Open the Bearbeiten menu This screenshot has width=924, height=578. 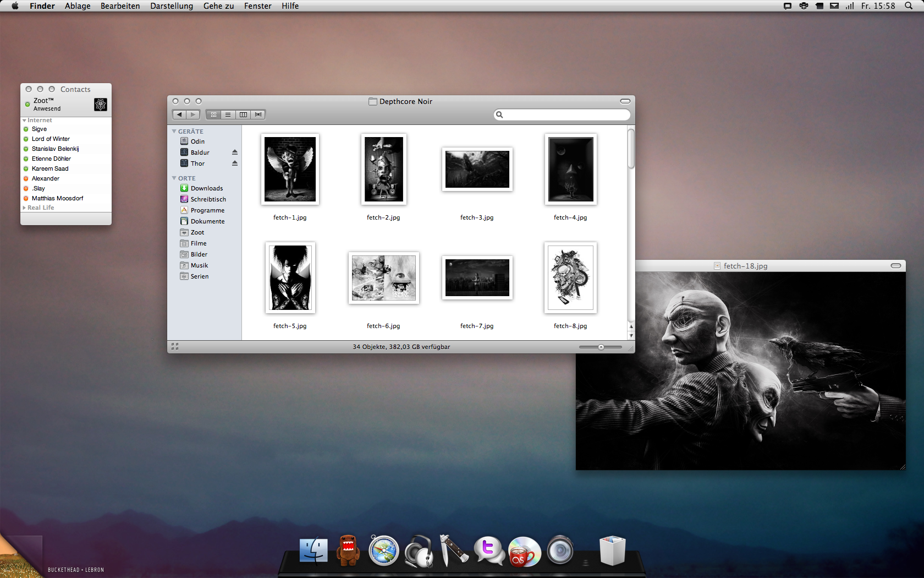pyautogui.click(x=120, y=6)
